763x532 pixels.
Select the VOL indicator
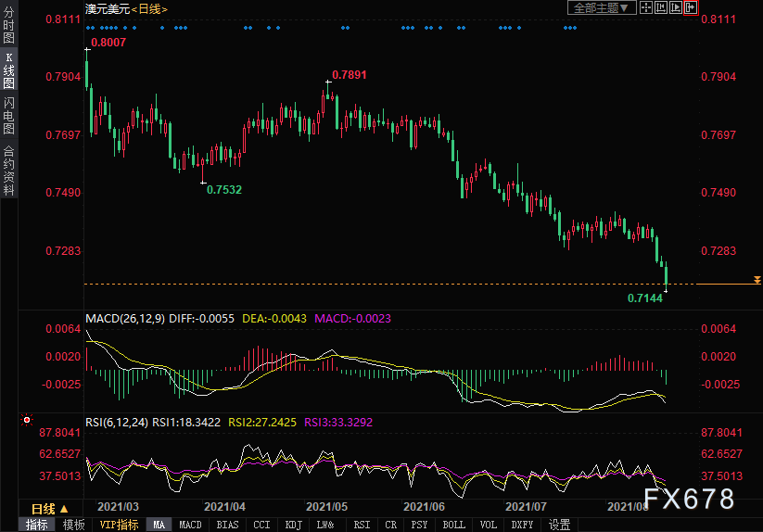coord(488,525)
